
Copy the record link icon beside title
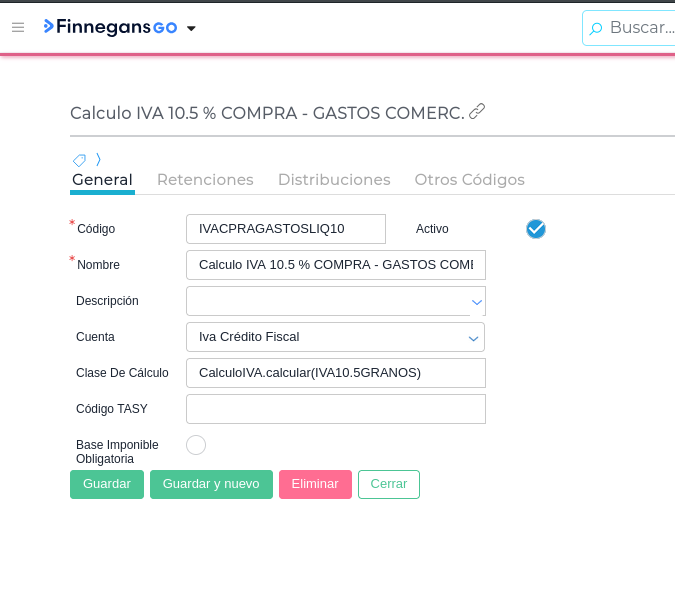tap(477, 111)
